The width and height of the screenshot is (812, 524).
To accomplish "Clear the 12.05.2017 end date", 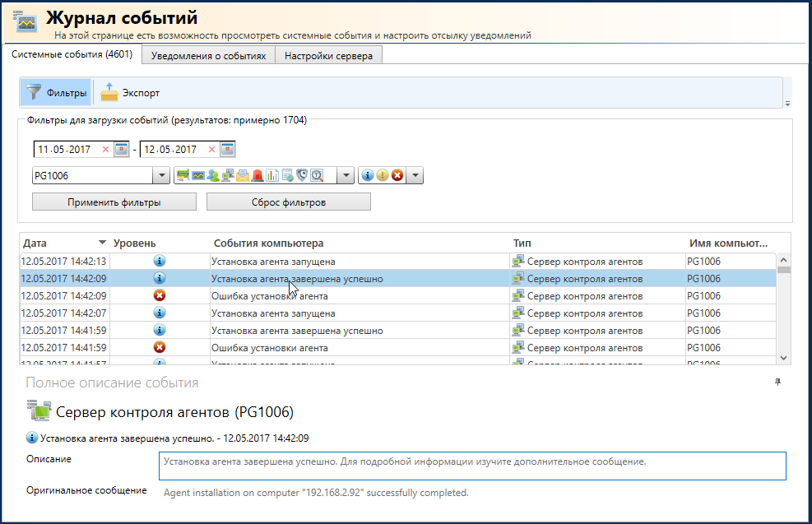I will point(211,149).
